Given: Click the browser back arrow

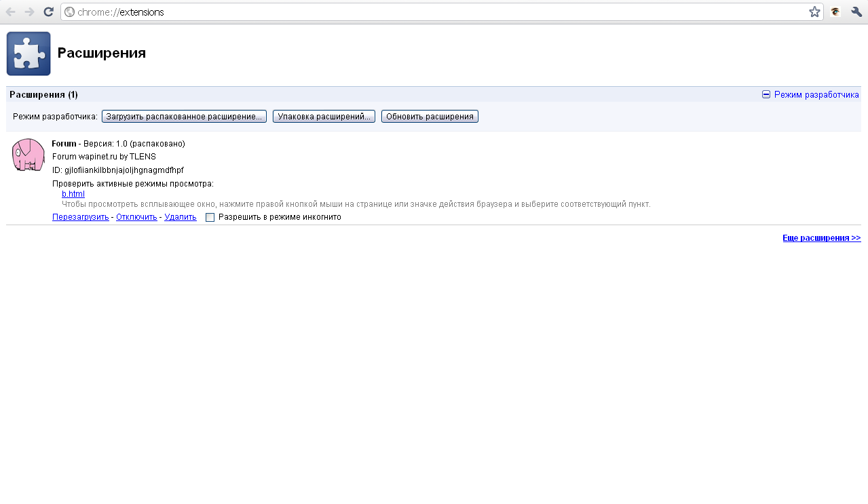Looking at the screenshot, I should tap(11, 12).
